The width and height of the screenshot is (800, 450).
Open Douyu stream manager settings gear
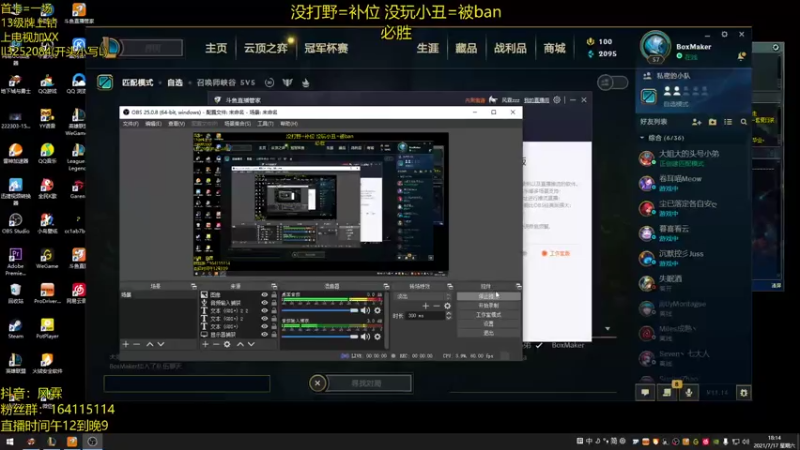557,100
